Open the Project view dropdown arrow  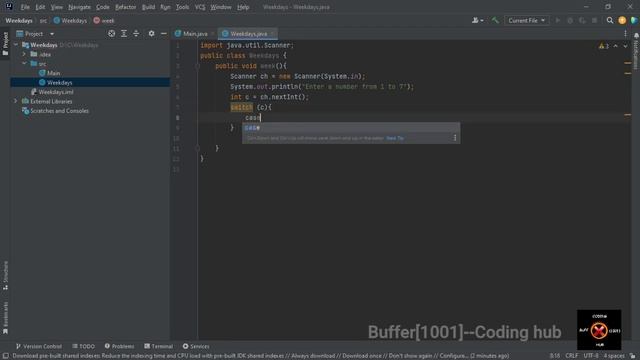pos(52,34)
